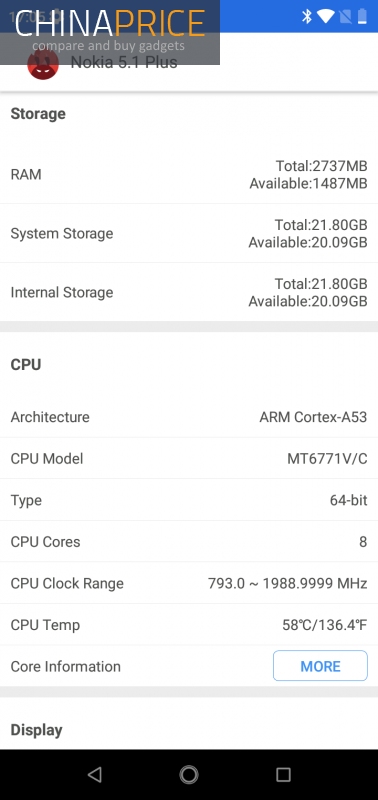Tap the CPU Temp row

click(x=189, y=624)
